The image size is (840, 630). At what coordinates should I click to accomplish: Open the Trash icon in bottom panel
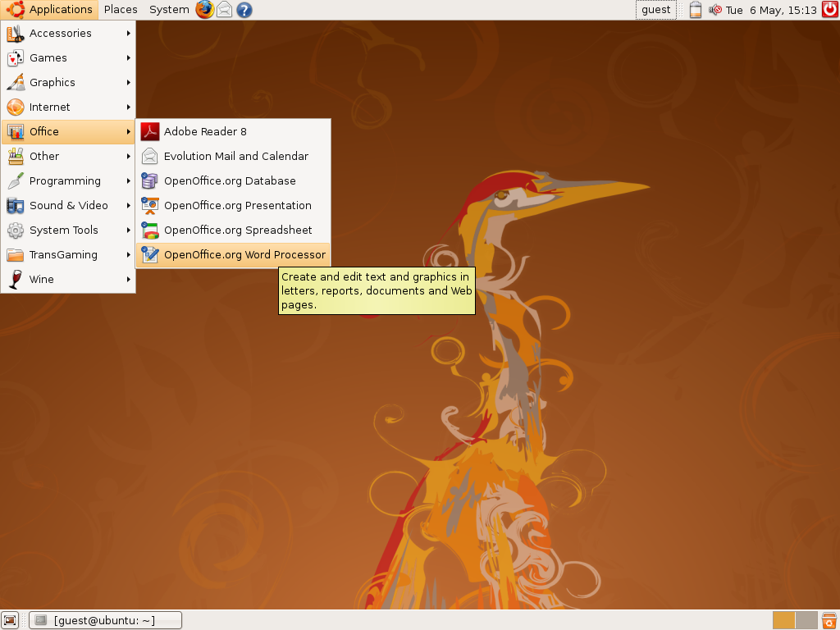point(829,620)
